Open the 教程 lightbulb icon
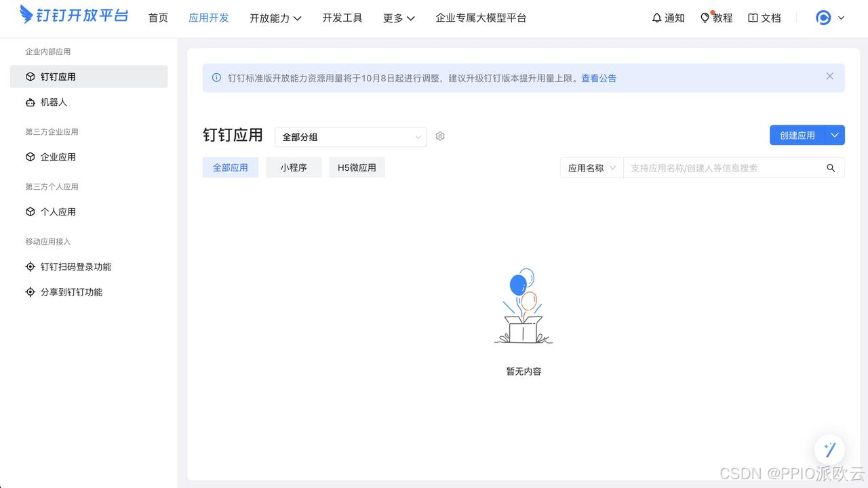The height and width of the screenshot is (488, 868). (x=705, y=18)
